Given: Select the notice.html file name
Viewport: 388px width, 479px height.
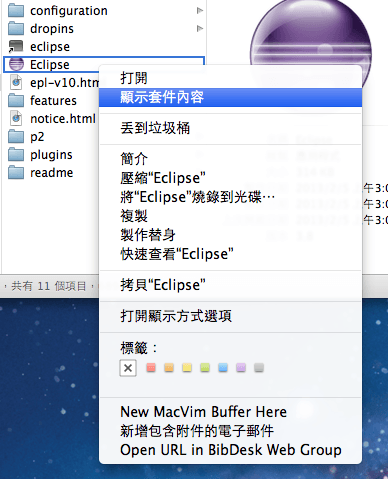Looking at the screenshot, I should pyautogui.click(x=63, y=119).
